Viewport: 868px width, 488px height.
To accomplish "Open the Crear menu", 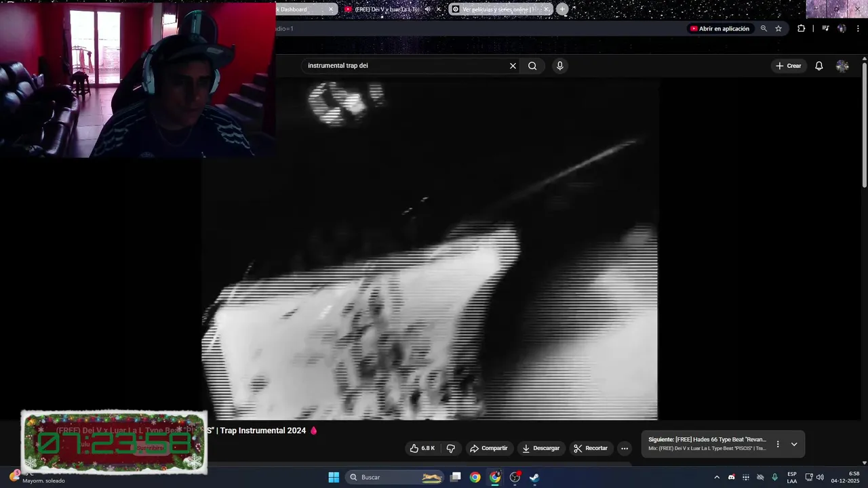I will tap(789, 66).
